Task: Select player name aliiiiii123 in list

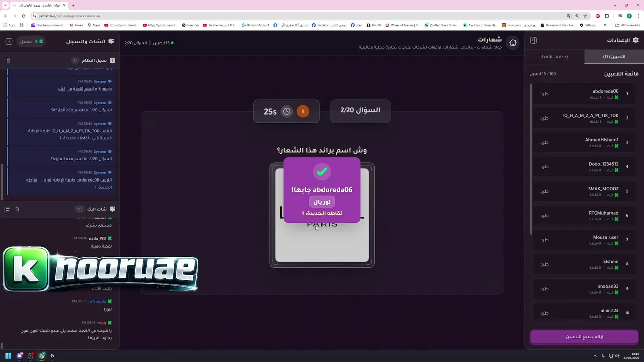Action: pos(609,311)
